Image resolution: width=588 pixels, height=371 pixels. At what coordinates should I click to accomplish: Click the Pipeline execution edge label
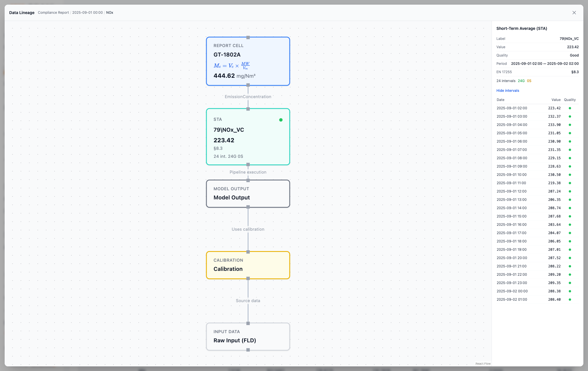248,172
